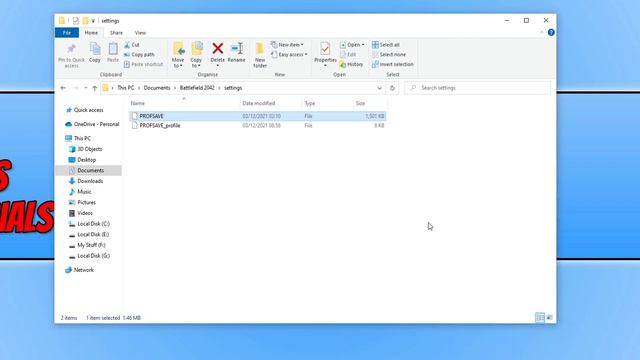Click This PC in address path
640x360 pixels.
(125, 88)
